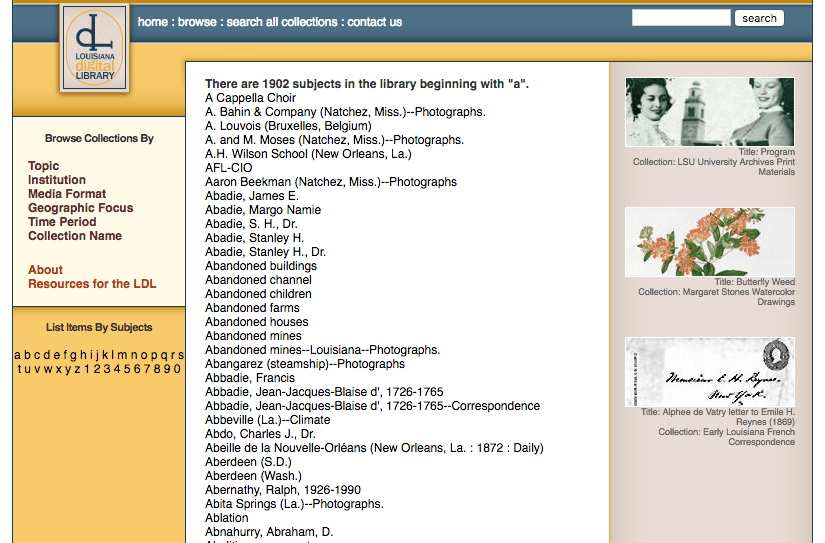This screenshot has height=543, width=825.
Task: Open subject 'Abandoned houses'
Action: pyautogui.click(x=257, y=322)
